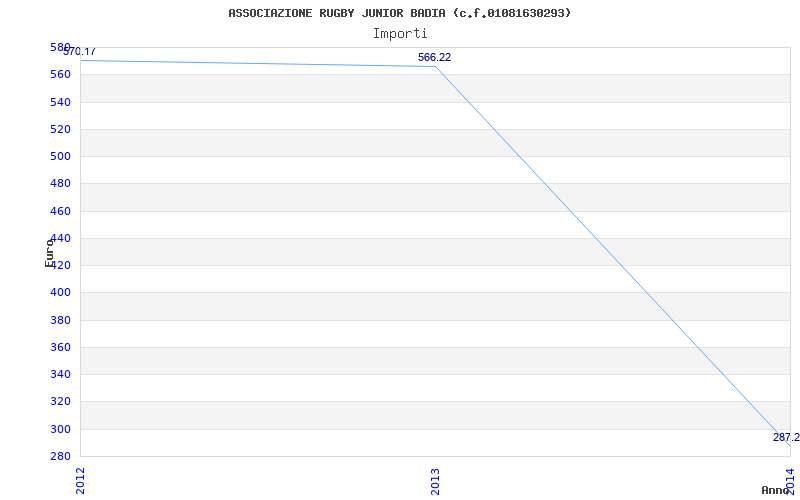Click the 520 y-axis tick label
800x500 pixels.
[60, 129]
